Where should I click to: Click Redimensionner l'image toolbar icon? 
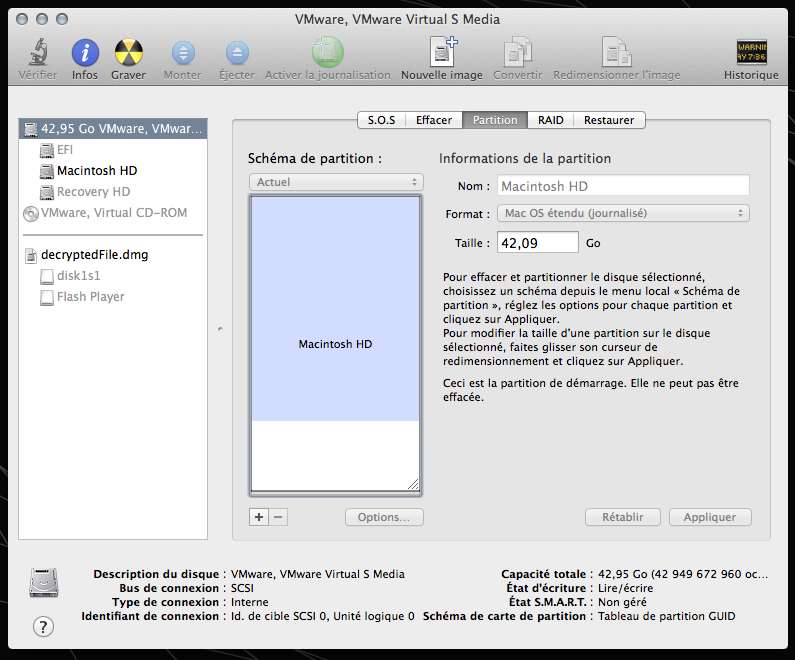point(617,52)
